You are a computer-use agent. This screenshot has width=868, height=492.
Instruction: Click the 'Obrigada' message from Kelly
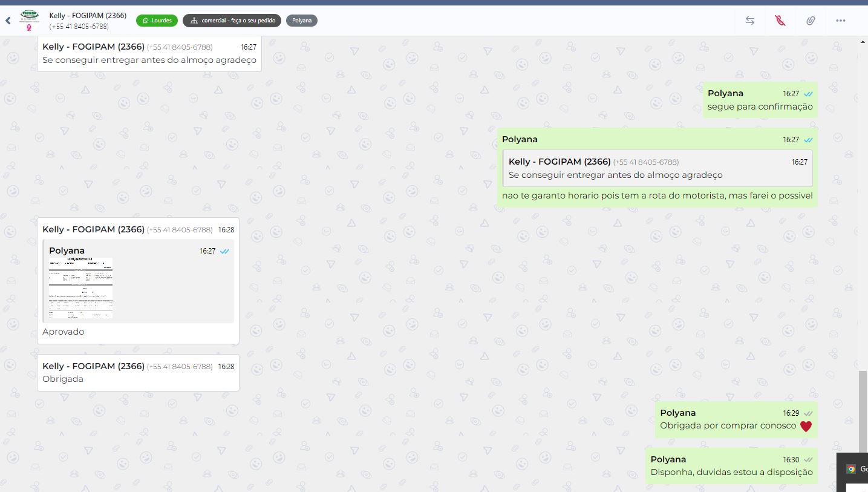pos(63,379)
